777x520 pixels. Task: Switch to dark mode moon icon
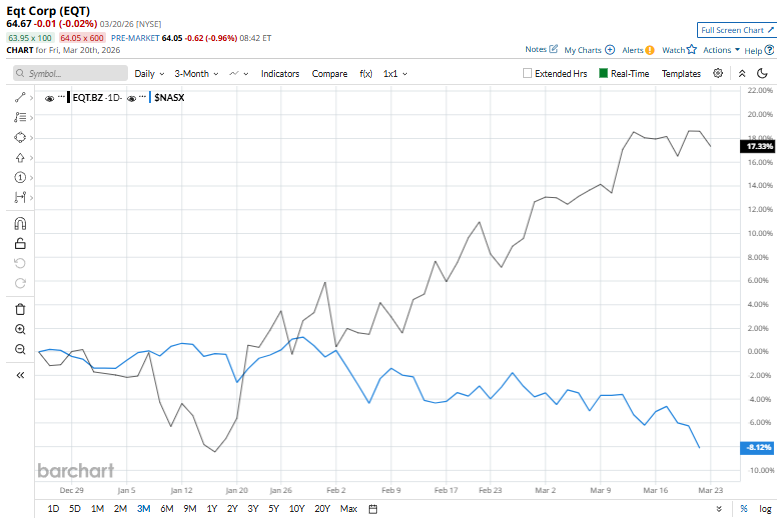tap(762, 73)
